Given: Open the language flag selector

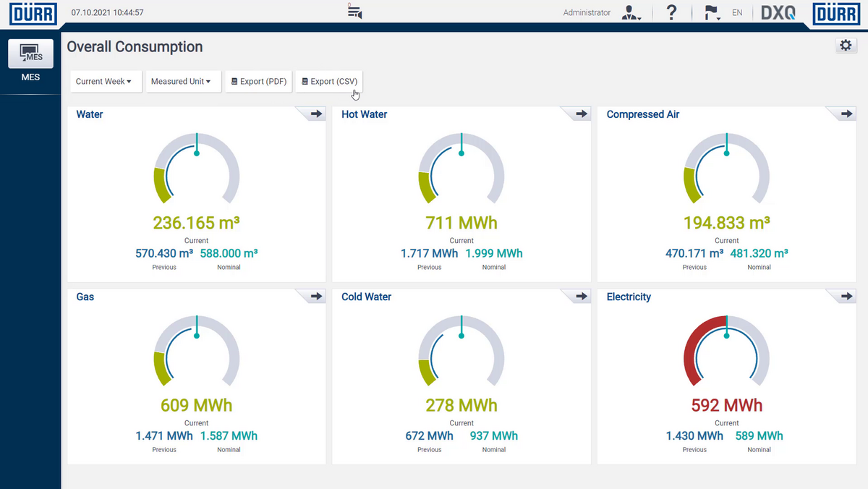Looking at the screenshot, I should (712, 13).
